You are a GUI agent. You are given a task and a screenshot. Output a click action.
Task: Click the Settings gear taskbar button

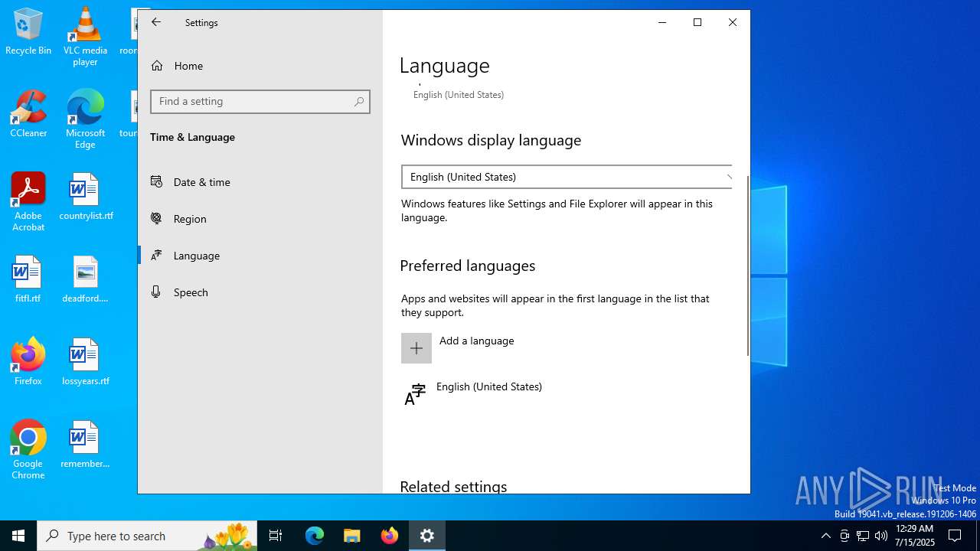point(427,536)
